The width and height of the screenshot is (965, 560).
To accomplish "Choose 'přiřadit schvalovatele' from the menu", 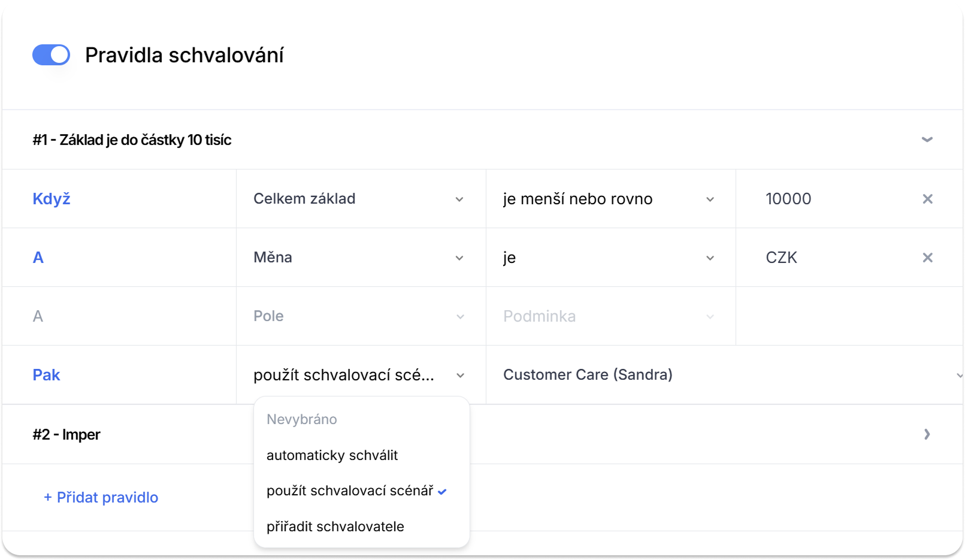I will click(x=335, y=526).
